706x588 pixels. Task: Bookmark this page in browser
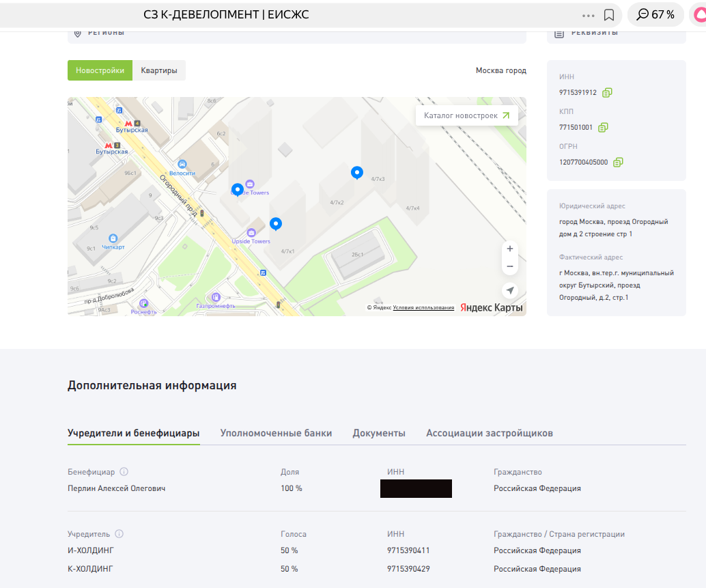pos(609,15)
